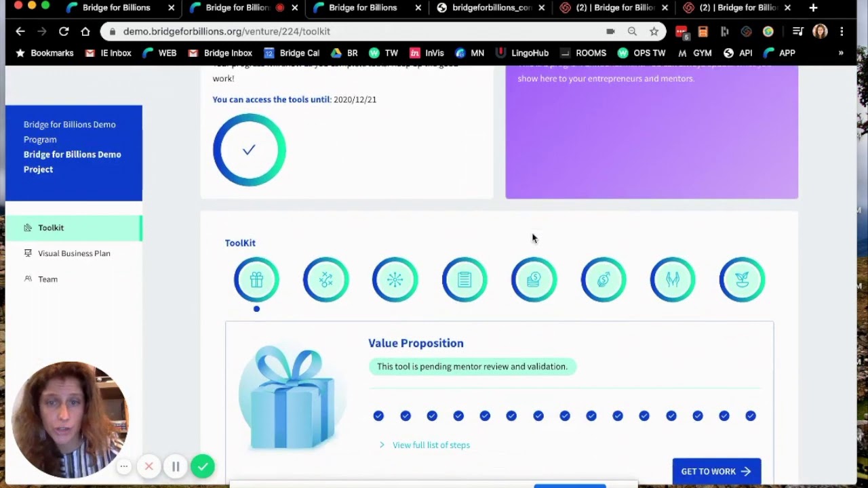Viewport: 868px width, 488px height.
Task: Expand View full list of steps
Action: click(425, 445)
